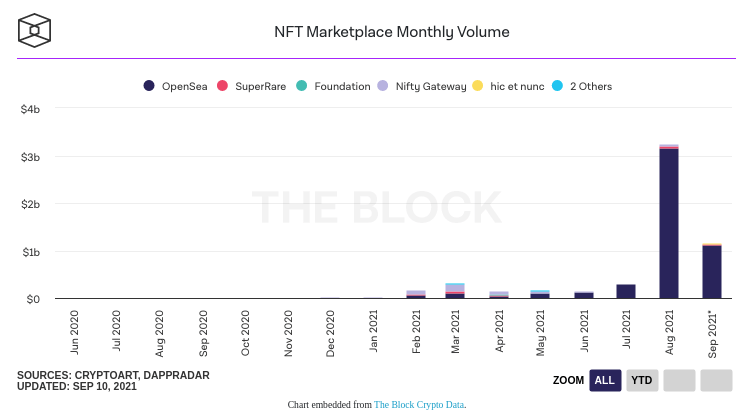The height and width of the screenshot is (416, 743).
Task: Click the chart title text
Action: (392, 31)
